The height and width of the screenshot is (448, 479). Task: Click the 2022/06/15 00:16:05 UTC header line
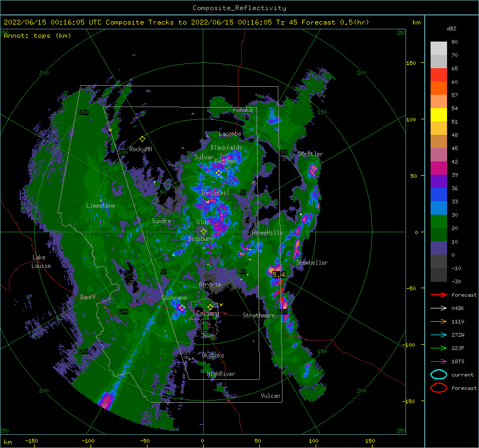[186, 22]
